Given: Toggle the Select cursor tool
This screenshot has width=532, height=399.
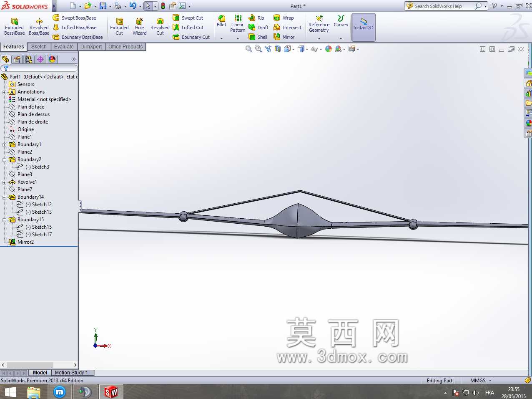Looking at the screenshot, I should pos(148,6).
